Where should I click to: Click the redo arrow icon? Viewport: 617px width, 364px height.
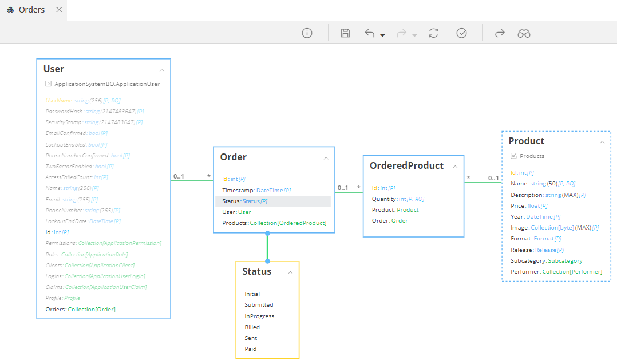pyautogui.click(x=402, y=33)
